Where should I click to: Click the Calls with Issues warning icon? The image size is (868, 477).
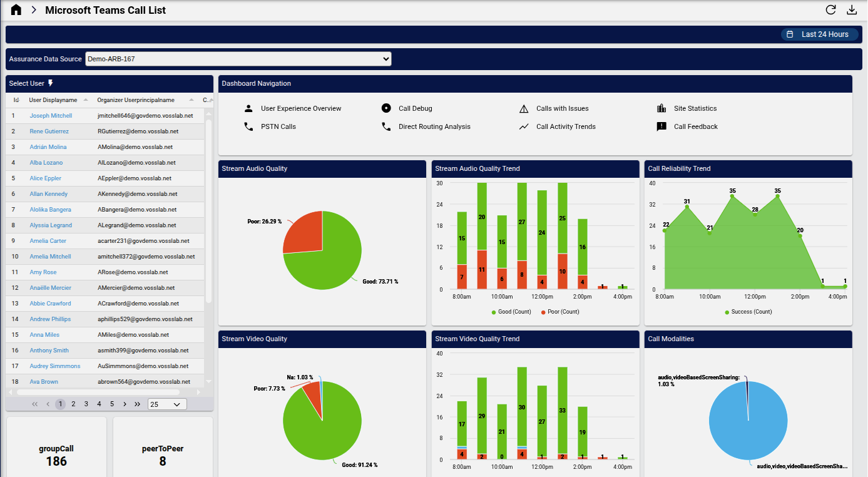point(524,108)
